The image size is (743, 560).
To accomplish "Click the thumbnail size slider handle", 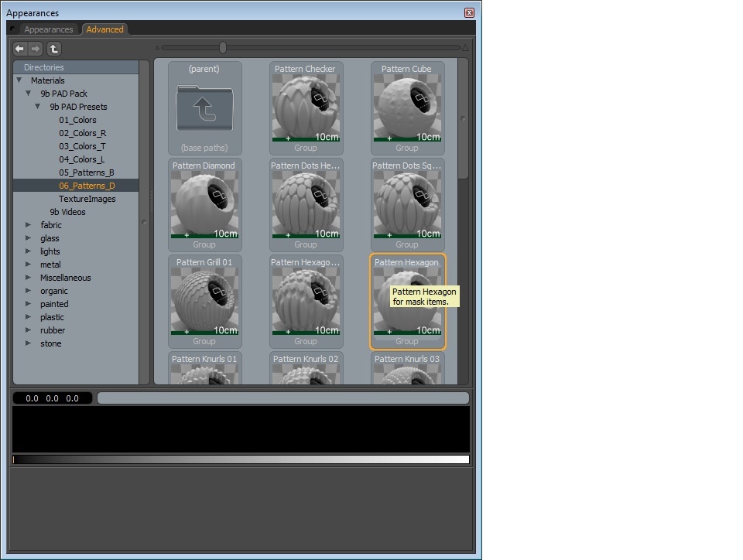I will coord(223,47).
